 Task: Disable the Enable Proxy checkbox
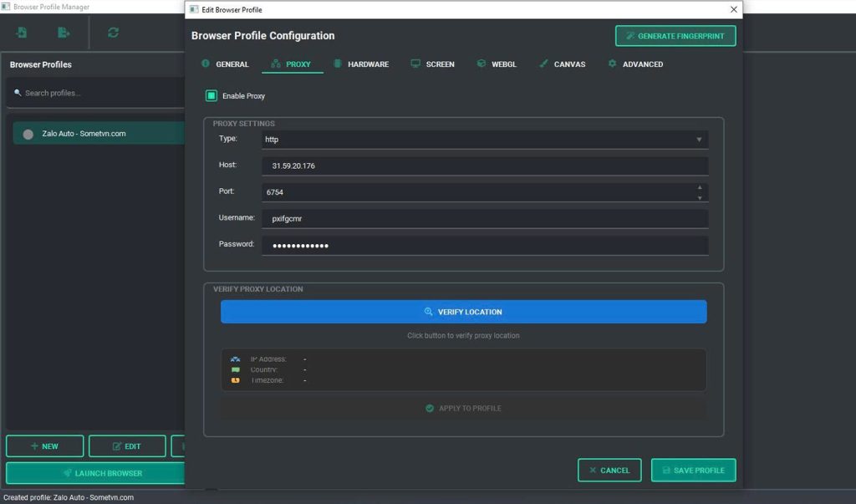pos(211,96)
